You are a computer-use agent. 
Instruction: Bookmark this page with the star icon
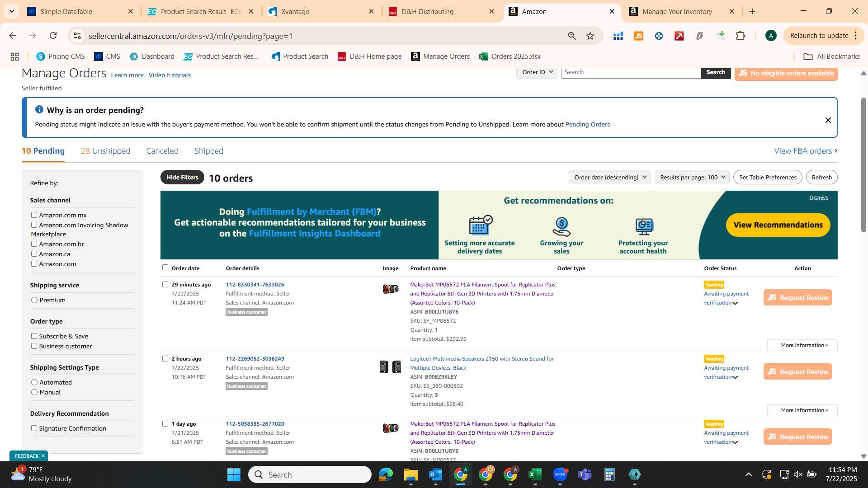tap(590, 36)
